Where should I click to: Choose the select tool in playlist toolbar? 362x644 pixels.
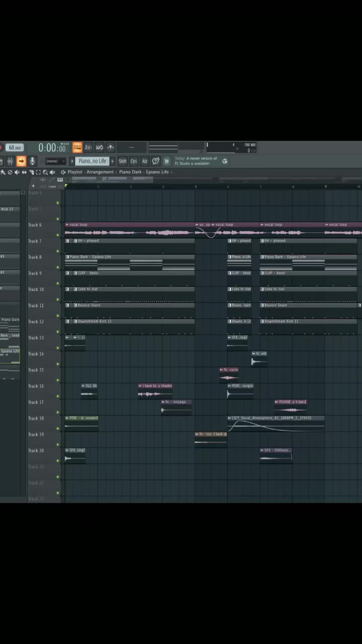[38, 172]
